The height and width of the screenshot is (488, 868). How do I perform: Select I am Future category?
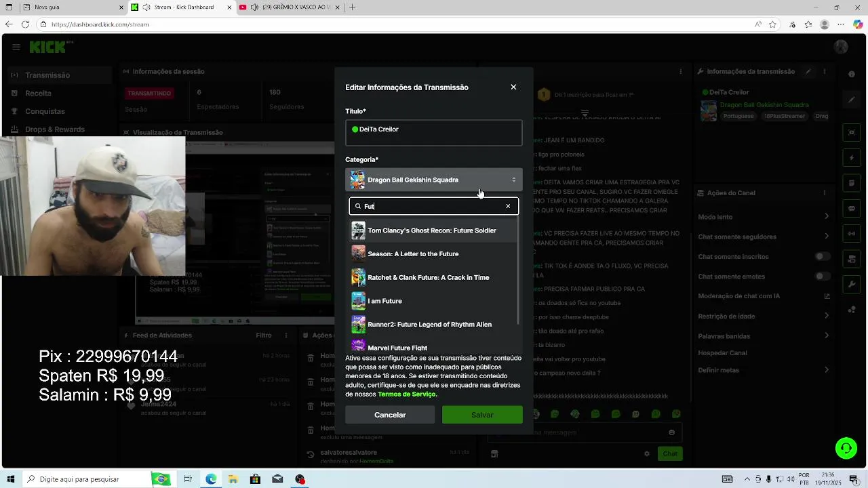point(434,301)
